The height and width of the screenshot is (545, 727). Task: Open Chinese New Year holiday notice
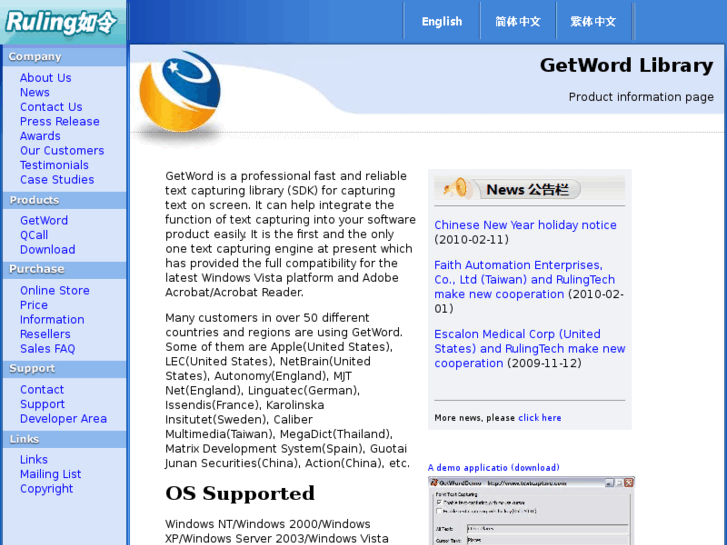pos(525,225)
